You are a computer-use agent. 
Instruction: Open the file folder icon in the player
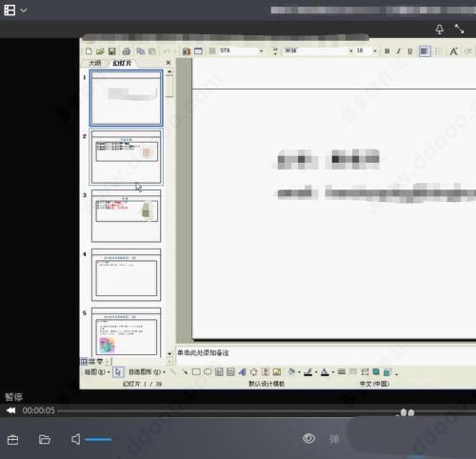45,439
